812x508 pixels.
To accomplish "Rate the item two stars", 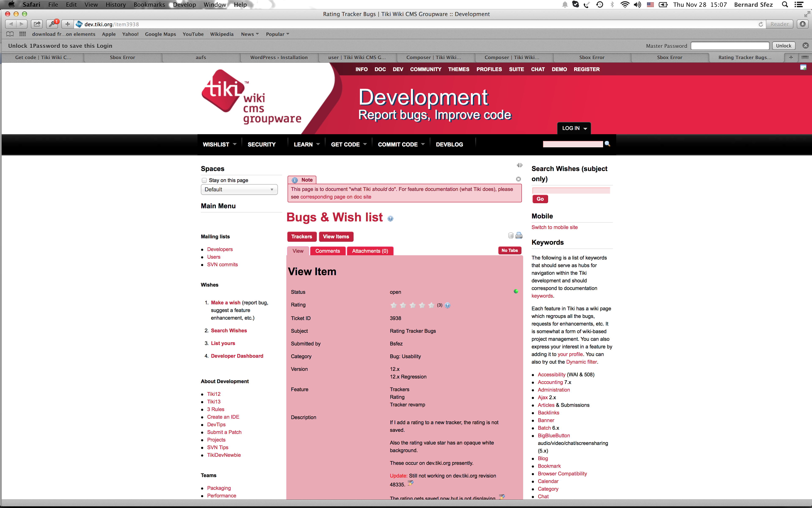I will click(403, 305).
